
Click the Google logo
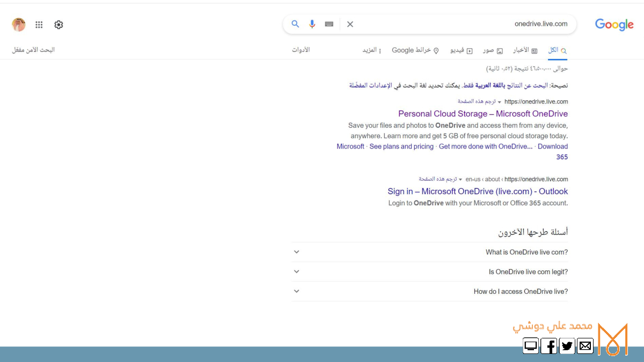point(614,25)
